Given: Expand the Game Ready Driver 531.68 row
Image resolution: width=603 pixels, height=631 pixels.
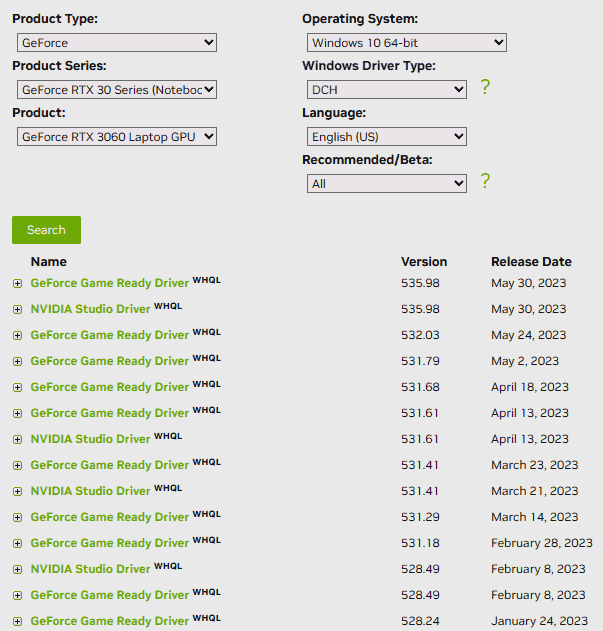Looking at the screenshot, I should (17, 388).
